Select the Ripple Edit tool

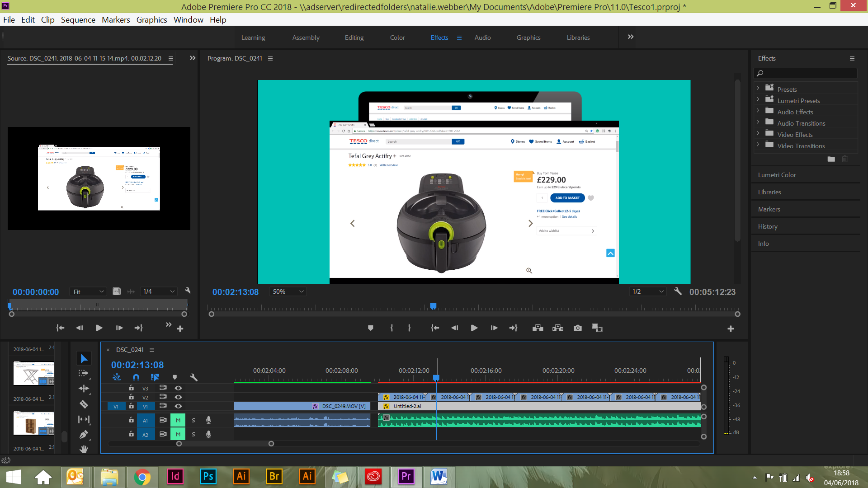tap(84, 389)
